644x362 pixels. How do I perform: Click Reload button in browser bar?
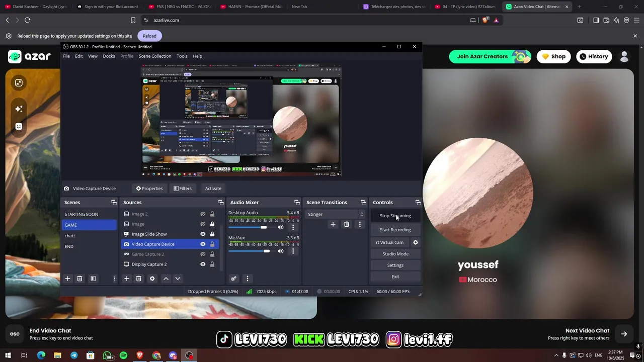(149, 36)
